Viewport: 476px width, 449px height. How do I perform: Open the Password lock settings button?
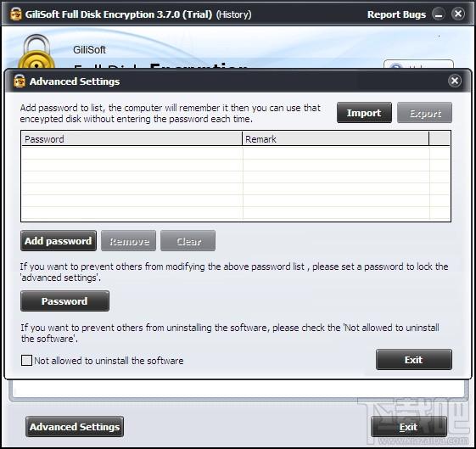coord(64,300)
